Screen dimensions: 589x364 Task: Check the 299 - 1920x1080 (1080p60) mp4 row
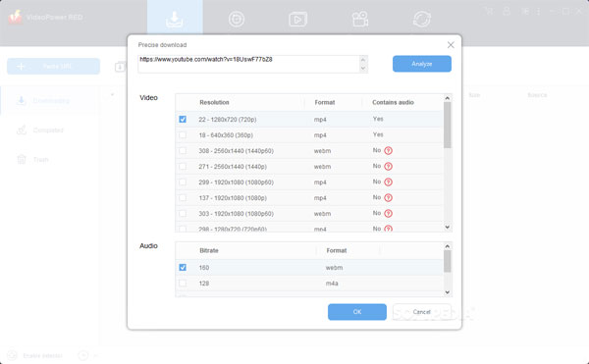(x=183, y=182)
